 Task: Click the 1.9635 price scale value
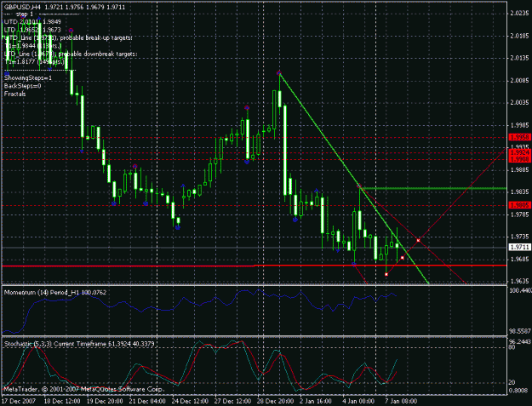519,281
